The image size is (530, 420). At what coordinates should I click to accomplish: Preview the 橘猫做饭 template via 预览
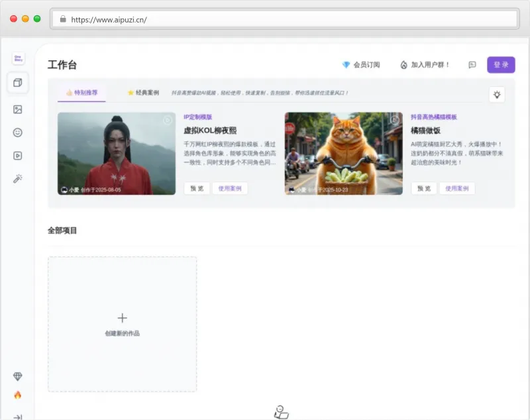click(x=423, y=188)
